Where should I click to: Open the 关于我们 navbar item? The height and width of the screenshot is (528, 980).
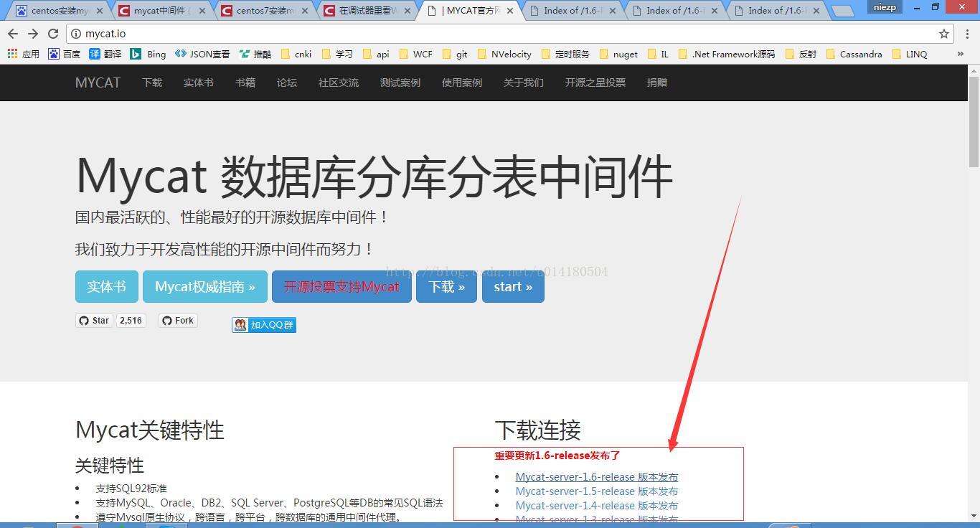point(524,82)
